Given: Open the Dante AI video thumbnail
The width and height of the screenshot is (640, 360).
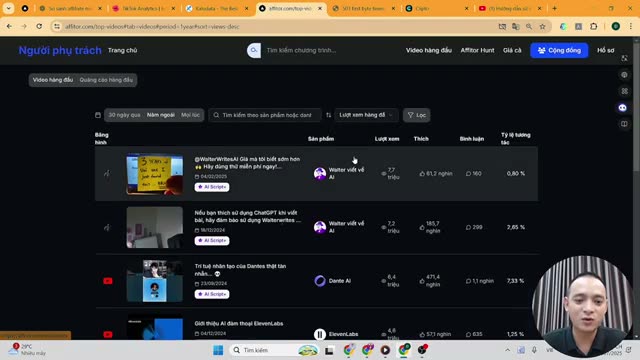Looking at the screenshot, I should (x=155, y=281).
